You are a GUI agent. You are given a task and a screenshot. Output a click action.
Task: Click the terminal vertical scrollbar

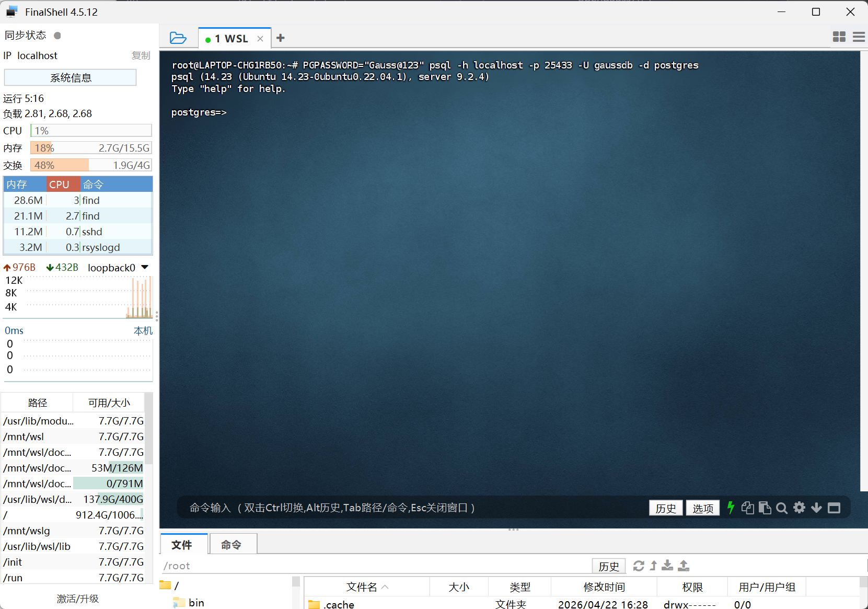[864, 271]
